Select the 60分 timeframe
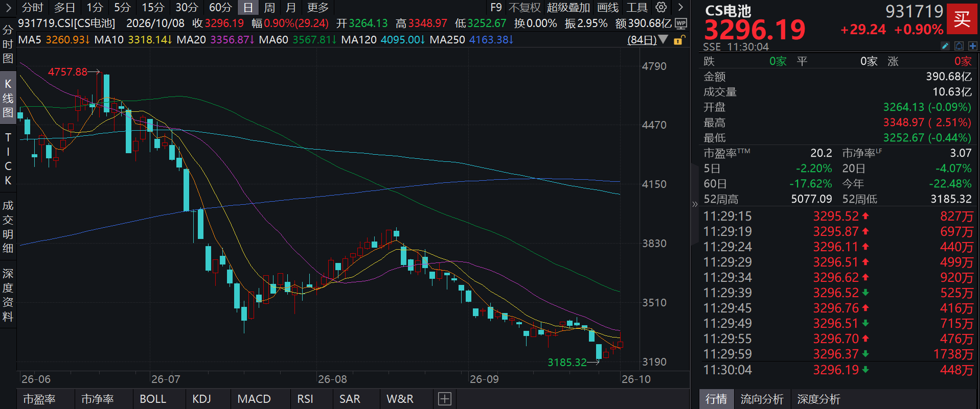 (x=220, y=7)
